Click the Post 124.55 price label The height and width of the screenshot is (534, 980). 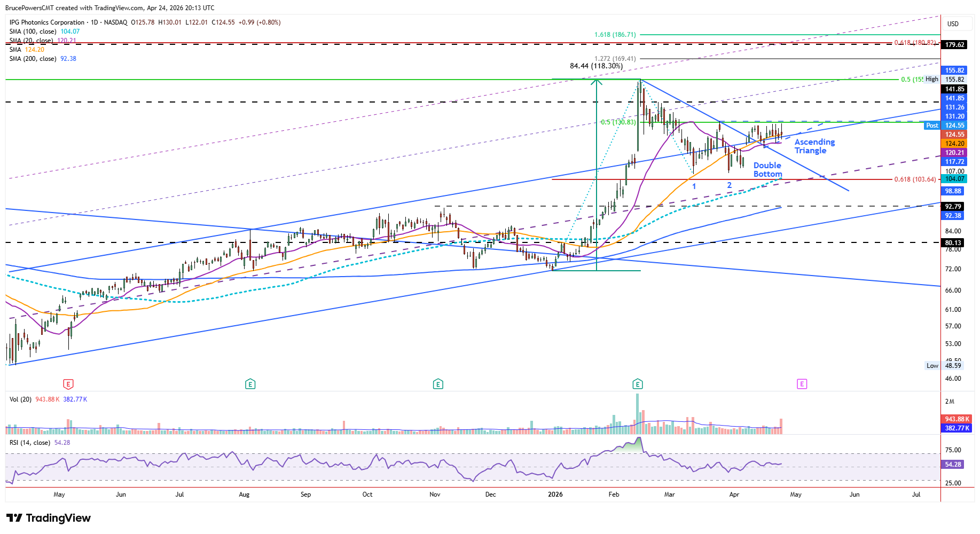[945, 125]
